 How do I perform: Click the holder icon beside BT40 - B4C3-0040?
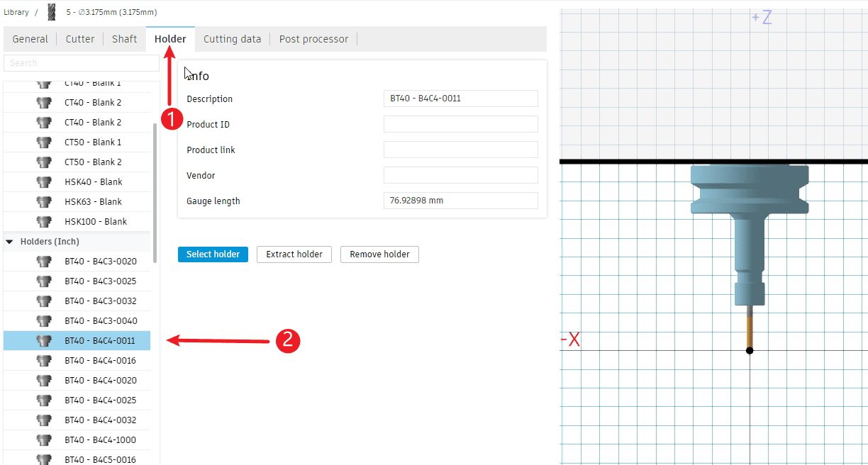(x=44, y=321)
